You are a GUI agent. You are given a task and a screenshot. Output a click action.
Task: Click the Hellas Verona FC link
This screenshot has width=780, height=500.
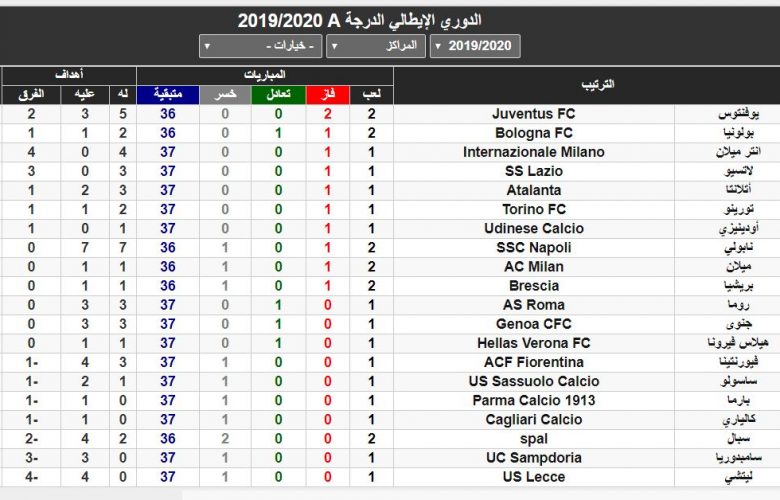(x=534, y=343)
